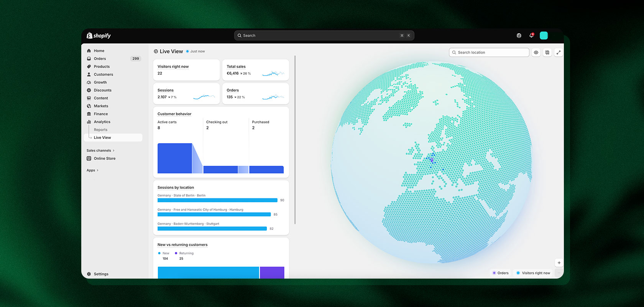This screenshot has width=644, height=307.
Task: Go to Reports under Analytics
Action: (x=100, y=130)
